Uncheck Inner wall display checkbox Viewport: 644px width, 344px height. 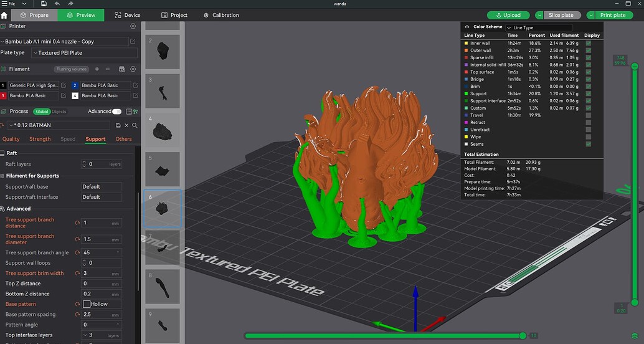589,43
